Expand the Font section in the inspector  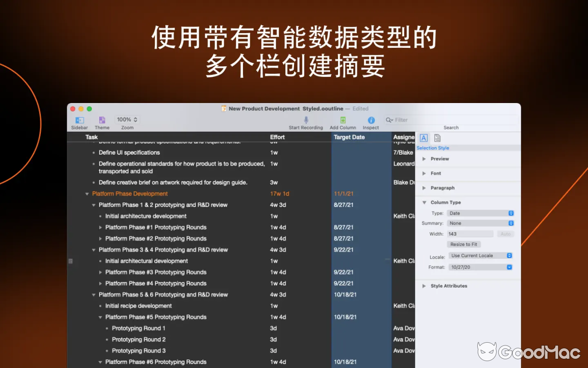(x=424, y=173)
